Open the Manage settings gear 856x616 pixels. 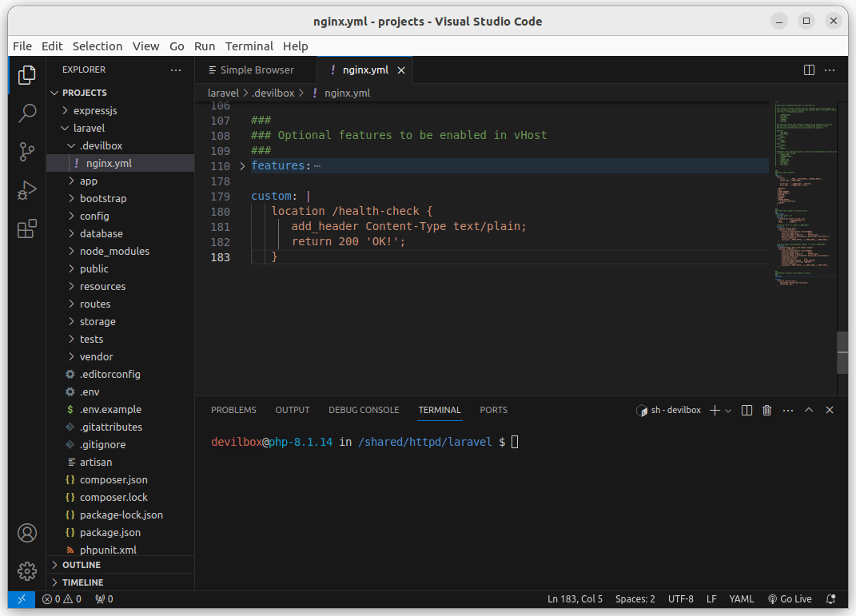(x=27, y=570)
